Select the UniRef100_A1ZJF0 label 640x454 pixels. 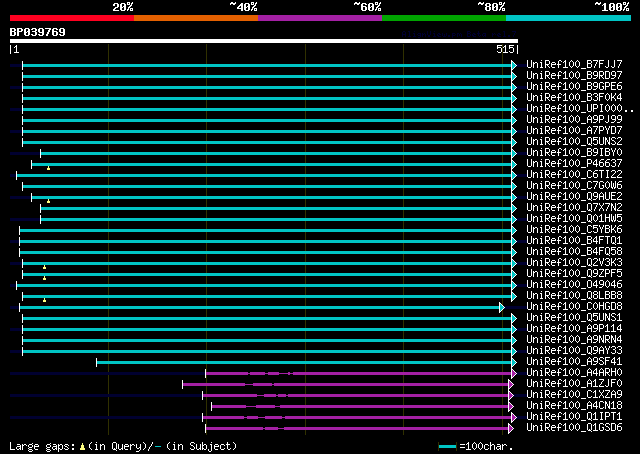coord(574,384)
